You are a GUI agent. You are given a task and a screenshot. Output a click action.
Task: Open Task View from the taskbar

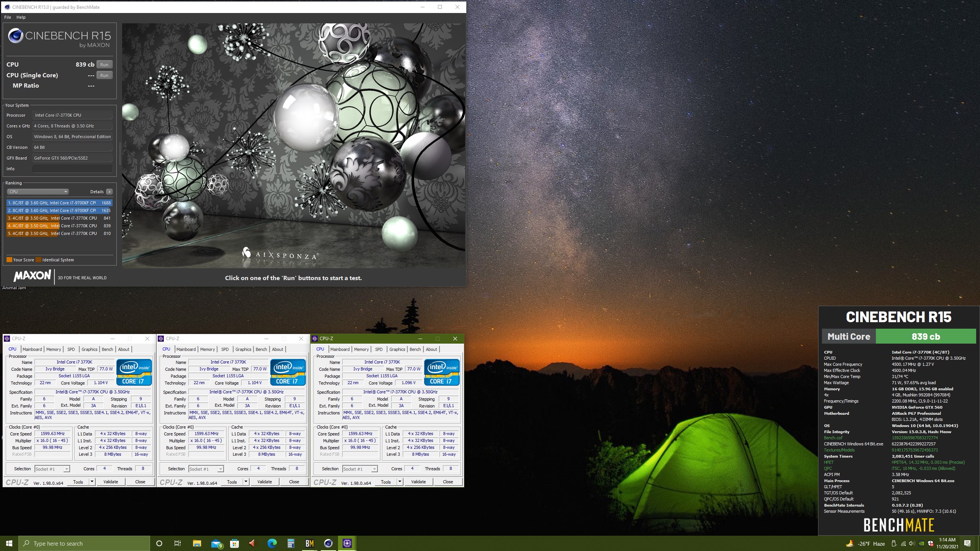click(x=178, y=543)
